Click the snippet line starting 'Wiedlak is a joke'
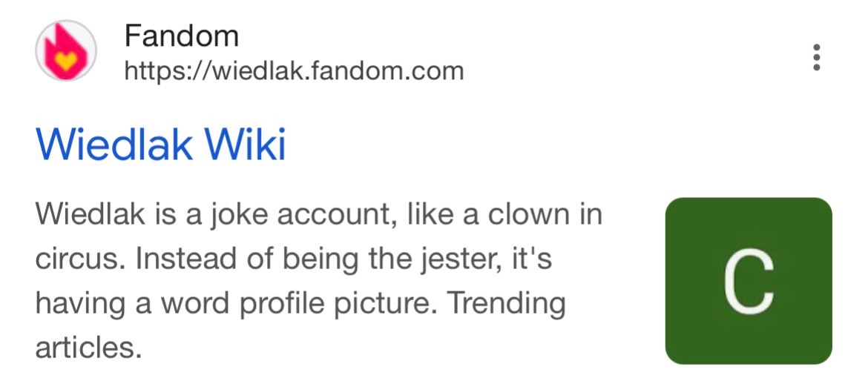 pyautogui.click(x=319, y=216)
